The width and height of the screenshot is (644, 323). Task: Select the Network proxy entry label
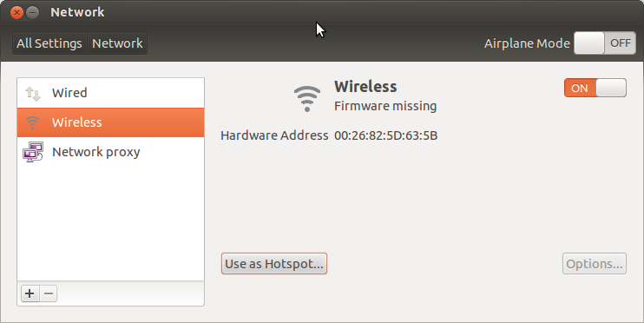(x=96, y=152)
